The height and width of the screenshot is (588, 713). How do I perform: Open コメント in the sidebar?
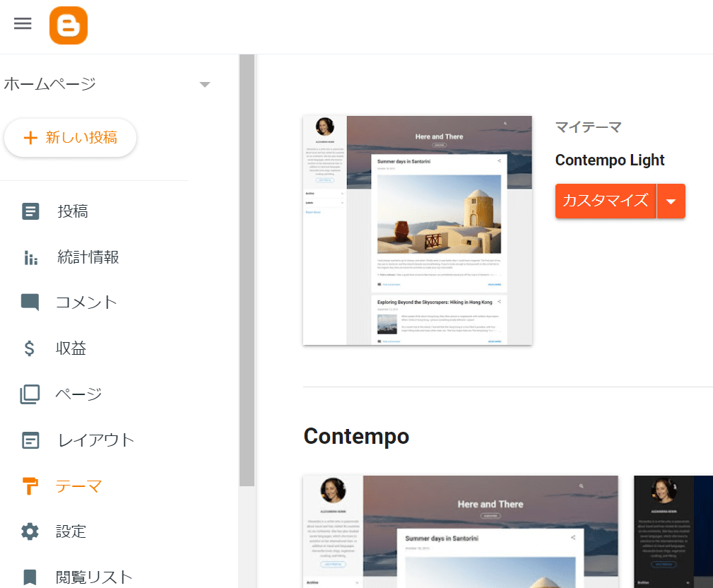(x=86, y=302)
